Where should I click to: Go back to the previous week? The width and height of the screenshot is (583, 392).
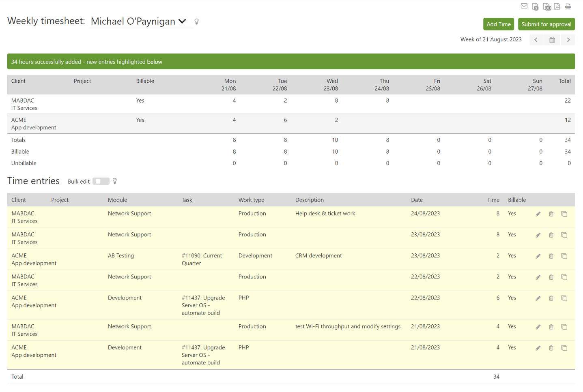coord(536,40)
